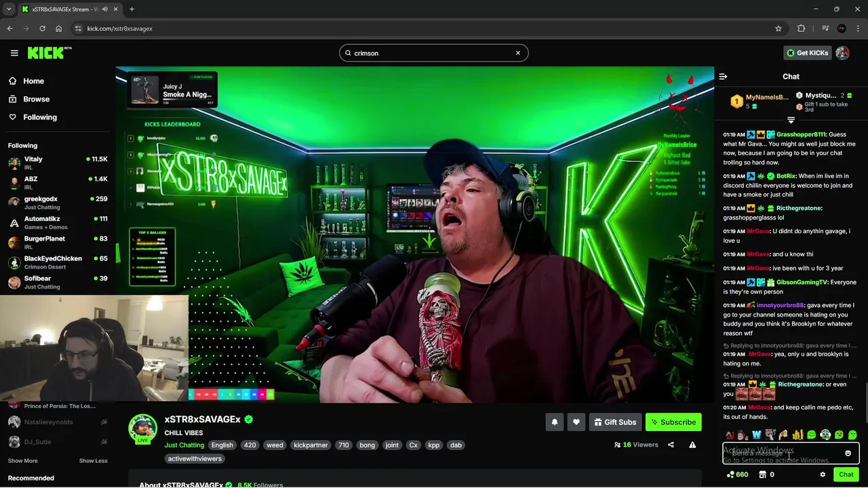Open greekgodx channel in Following list
This screenshot has height=488, width=868.
coord(58,202)
